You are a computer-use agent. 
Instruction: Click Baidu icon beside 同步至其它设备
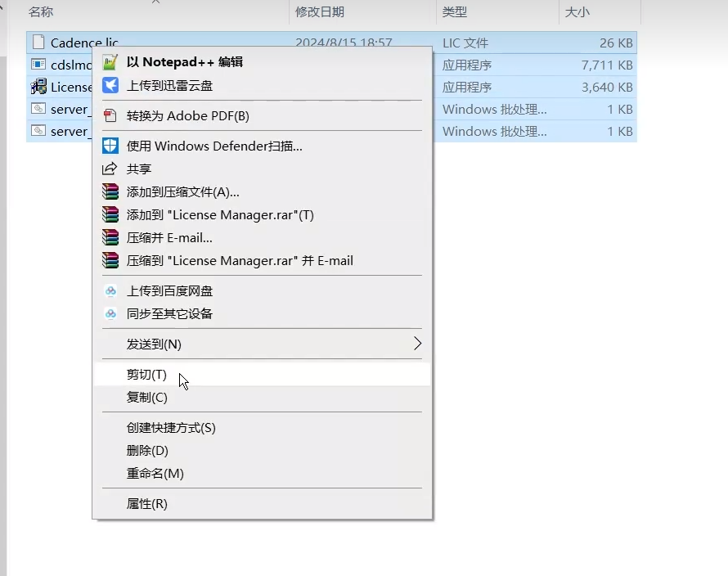110,314
